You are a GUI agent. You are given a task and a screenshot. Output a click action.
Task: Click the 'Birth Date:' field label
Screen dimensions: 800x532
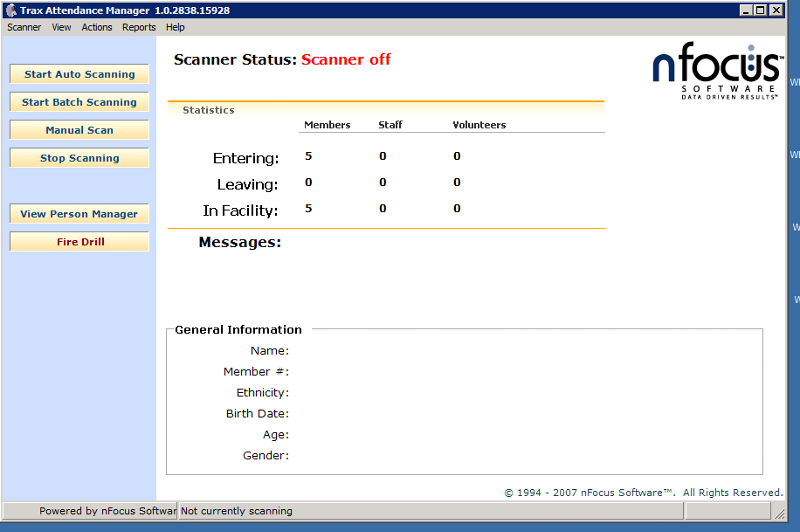click(x=257, y=414)
